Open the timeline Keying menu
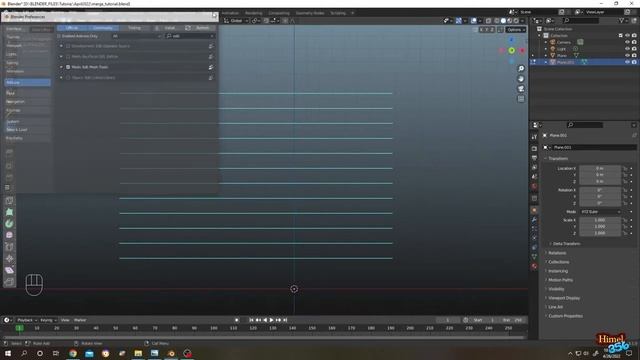 tap(48, 320)
